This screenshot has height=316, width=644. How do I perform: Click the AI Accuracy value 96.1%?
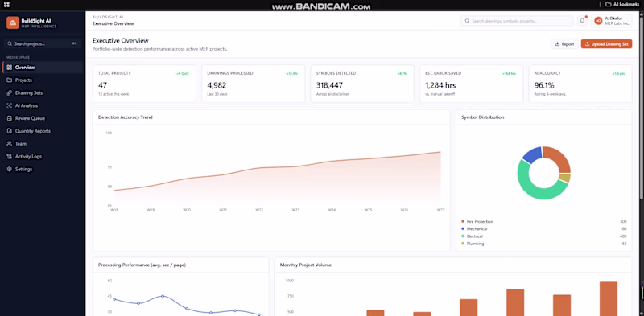pos(544,85)
